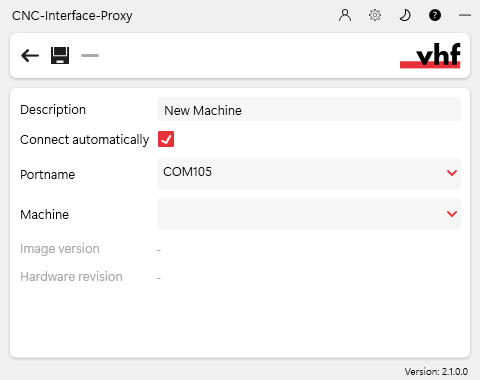
Task: Open help via question mark icon
Action: [x=435, y=15]
